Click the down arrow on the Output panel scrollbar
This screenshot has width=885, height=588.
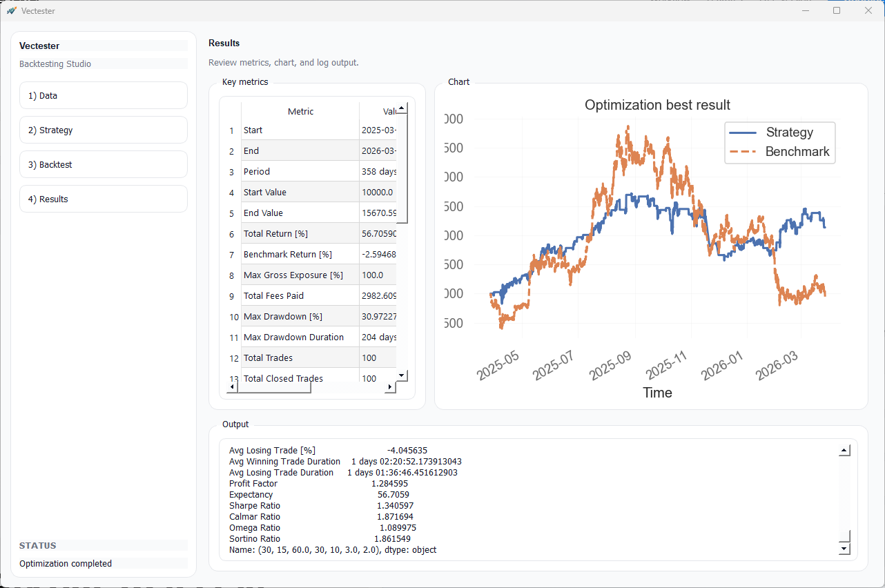click(x=844, y=549)
